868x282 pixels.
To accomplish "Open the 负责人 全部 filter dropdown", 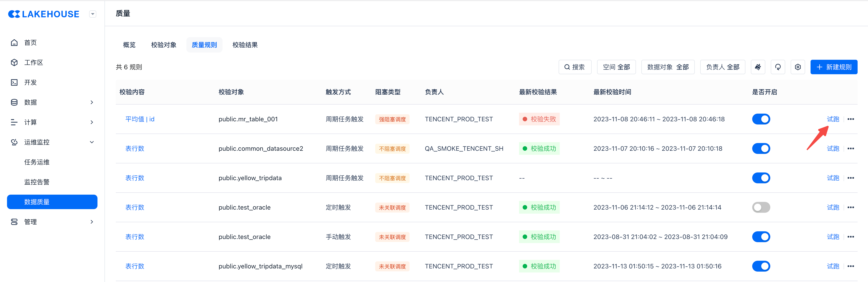I will [x=722, y=67].
